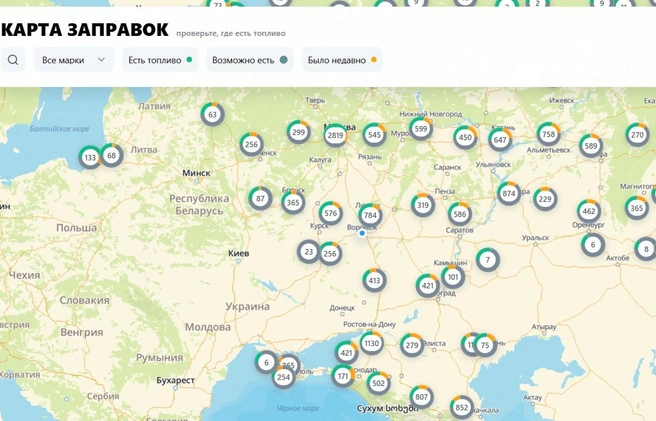Image resolution: width=656 pixels, height=421 pixels.
Task: Open the 'Все марки' brand dropdown
Action: 74,60
